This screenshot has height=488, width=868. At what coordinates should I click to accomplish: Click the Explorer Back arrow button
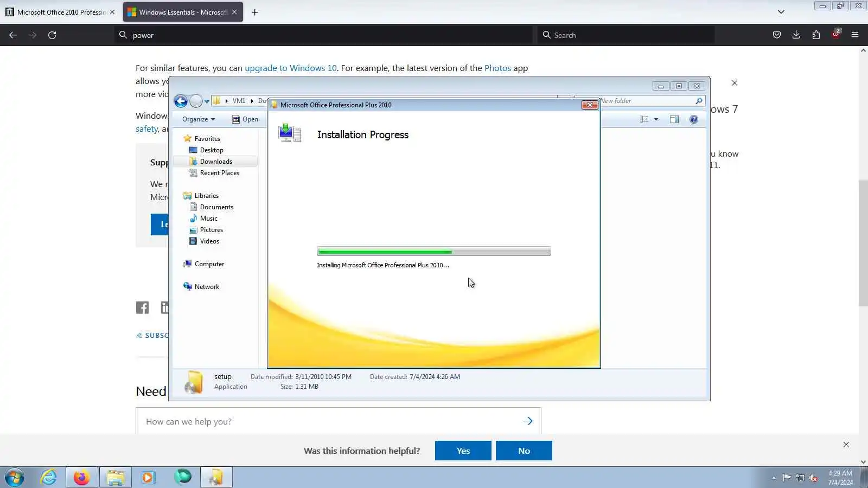coord(181,101)
